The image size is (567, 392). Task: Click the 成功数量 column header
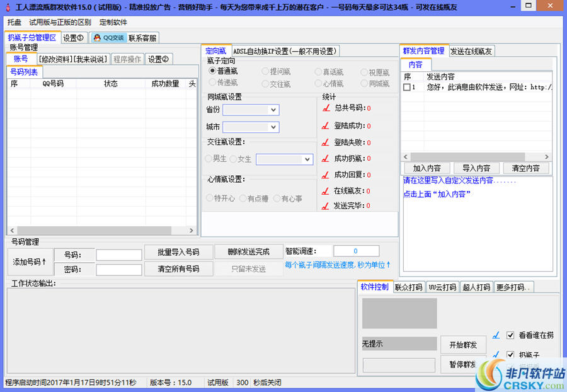pos(165,84)
